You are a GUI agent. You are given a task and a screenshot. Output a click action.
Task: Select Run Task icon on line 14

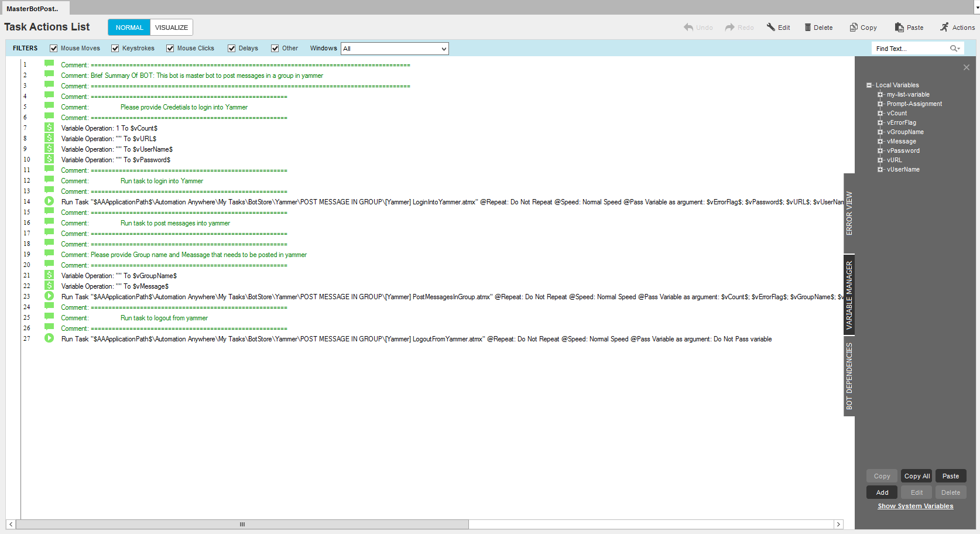coord(49,201)
